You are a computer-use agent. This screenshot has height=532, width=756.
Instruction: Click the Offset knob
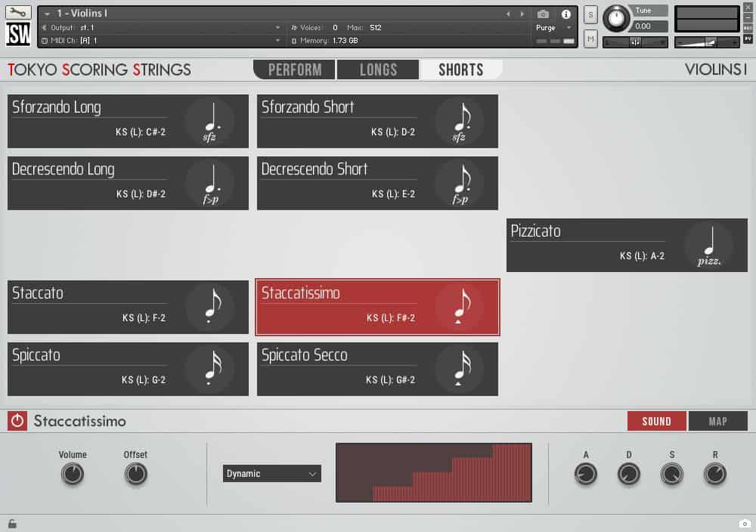pos(135,474)
